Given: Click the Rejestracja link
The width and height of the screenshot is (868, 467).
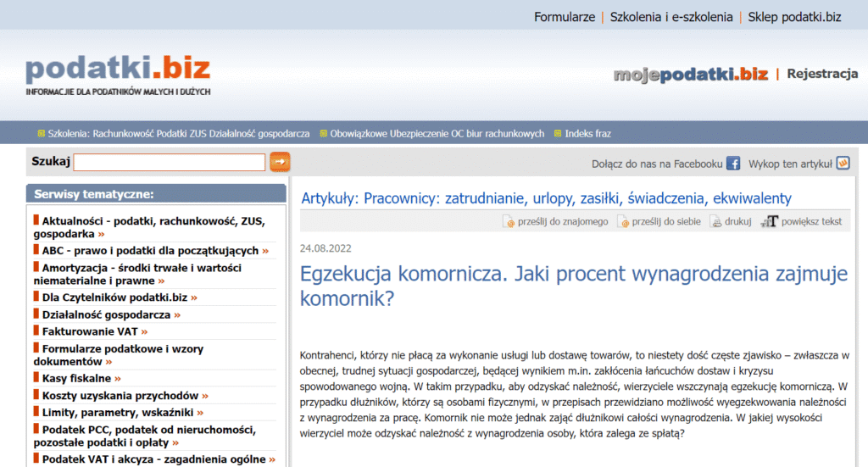Looking at the screenshot, I should pyautogui.click(x=822, y=74).
